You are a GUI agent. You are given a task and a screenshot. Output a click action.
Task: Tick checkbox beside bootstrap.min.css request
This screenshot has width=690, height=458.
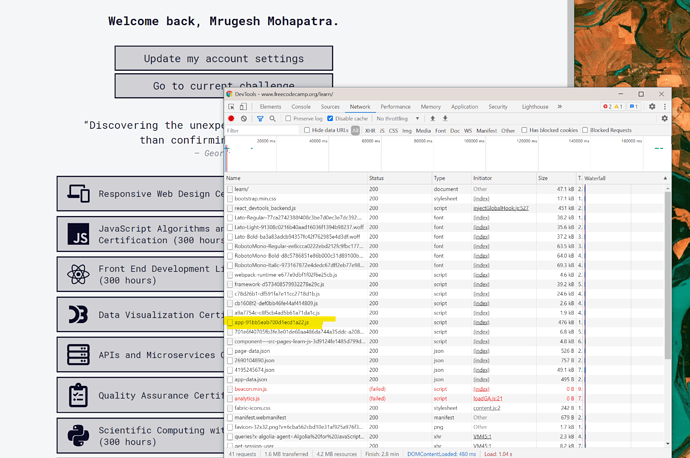pos(230,199)
